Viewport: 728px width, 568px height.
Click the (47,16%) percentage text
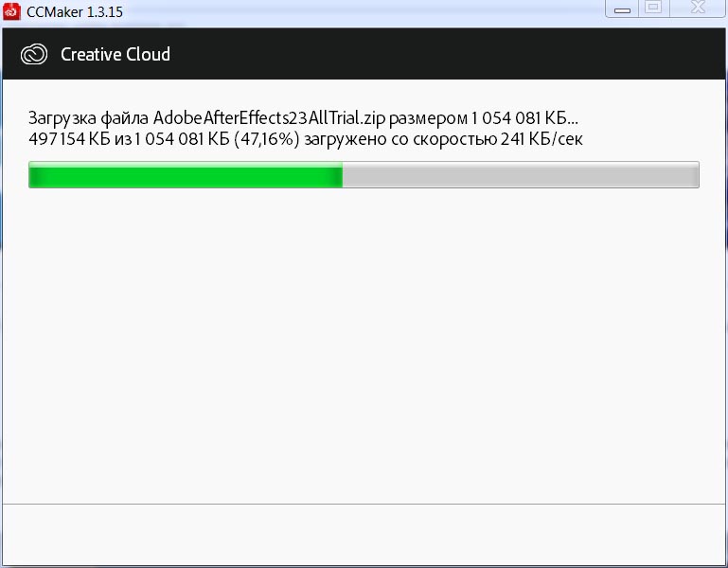pos(267,139)
